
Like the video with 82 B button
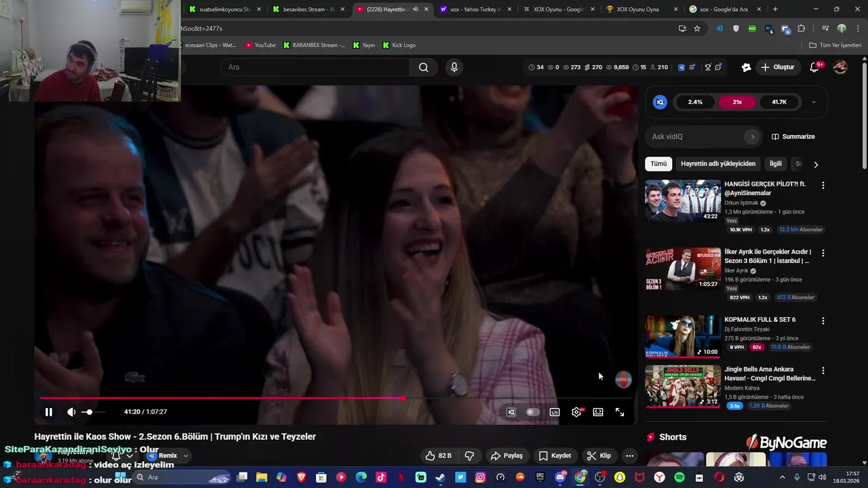tap(438, 455)
